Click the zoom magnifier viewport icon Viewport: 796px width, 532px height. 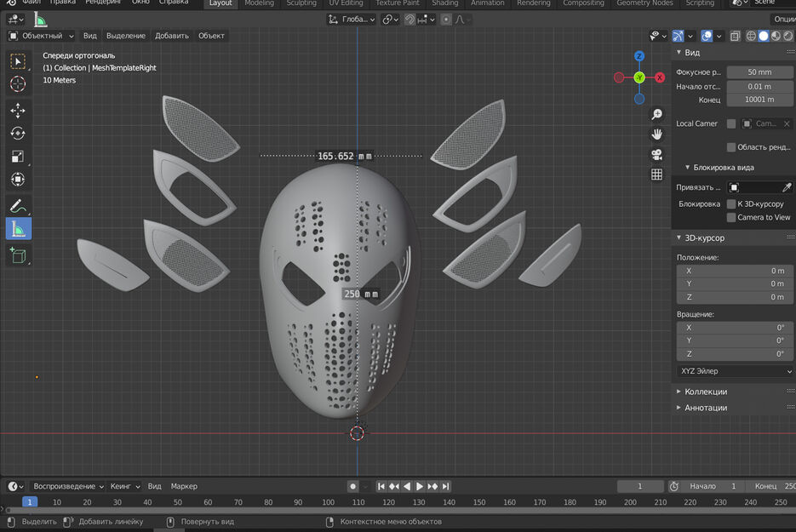tap(657, 114)
